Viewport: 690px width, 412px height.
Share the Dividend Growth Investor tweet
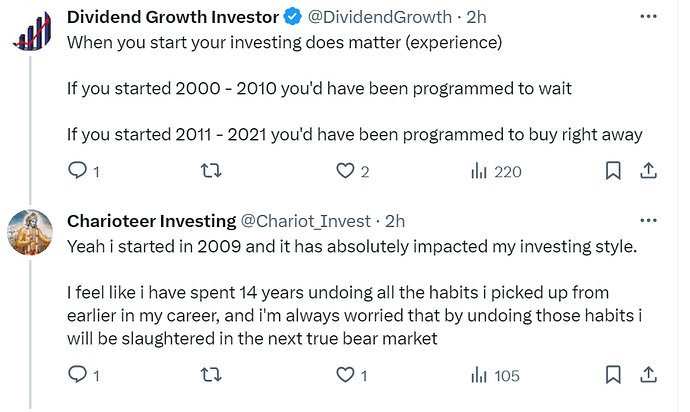pyautogui.click(x=648, y=171)
